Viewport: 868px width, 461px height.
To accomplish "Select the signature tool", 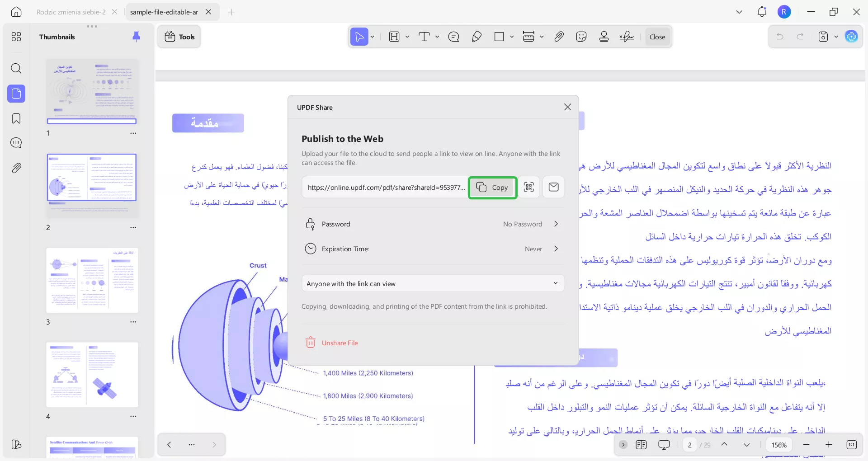I will tap(627, 37).
